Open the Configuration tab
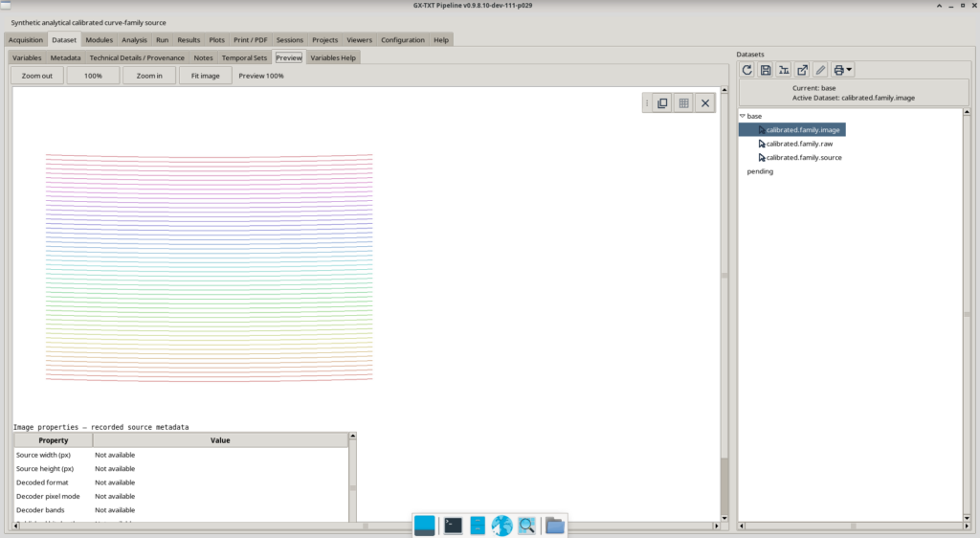 pos(403,40)
